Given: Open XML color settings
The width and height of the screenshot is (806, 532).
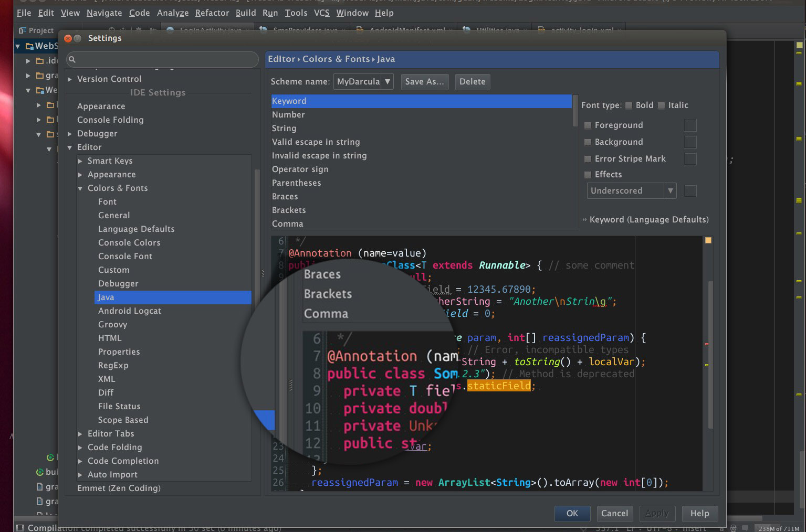Looking at the screenshot, I should (x=107, y=379).
